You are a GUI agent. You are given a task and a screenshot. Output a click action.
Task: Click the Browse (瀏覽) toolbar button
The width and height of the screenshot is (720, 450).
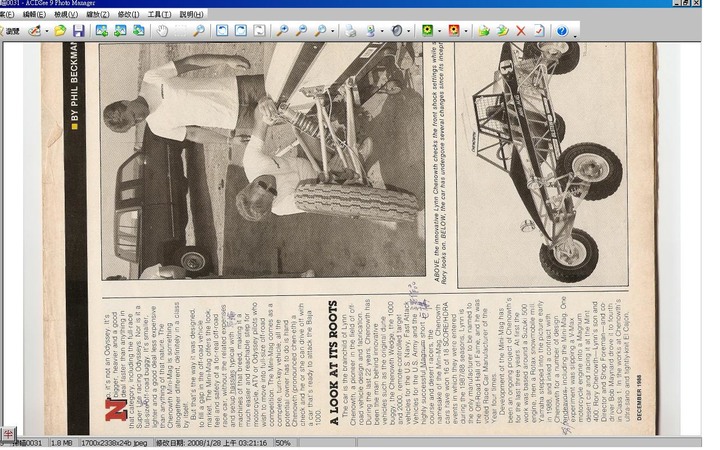coord(10,31)
